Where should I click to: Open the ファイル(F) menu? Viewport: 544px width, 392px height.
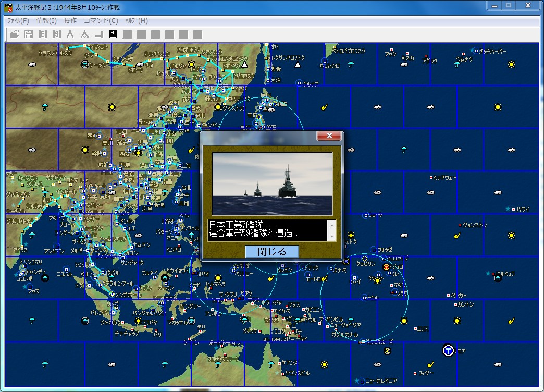18,21
